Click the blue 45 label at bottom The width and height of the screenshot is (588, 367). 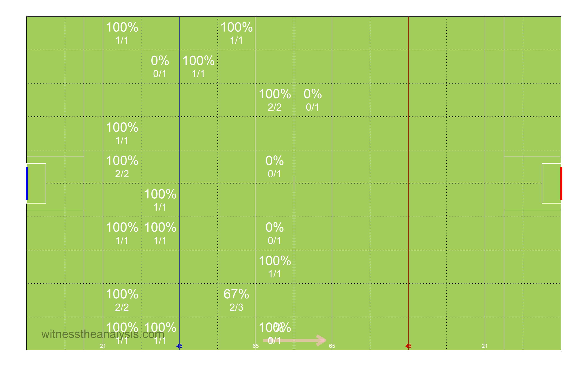point(179,346)
